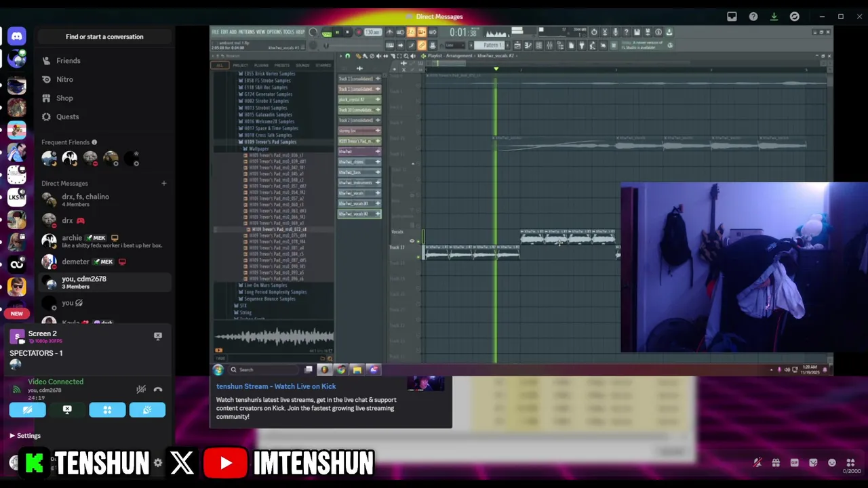
Task: Open FL Studio PATTERNS menu
Action: click(x=247, y=32)
